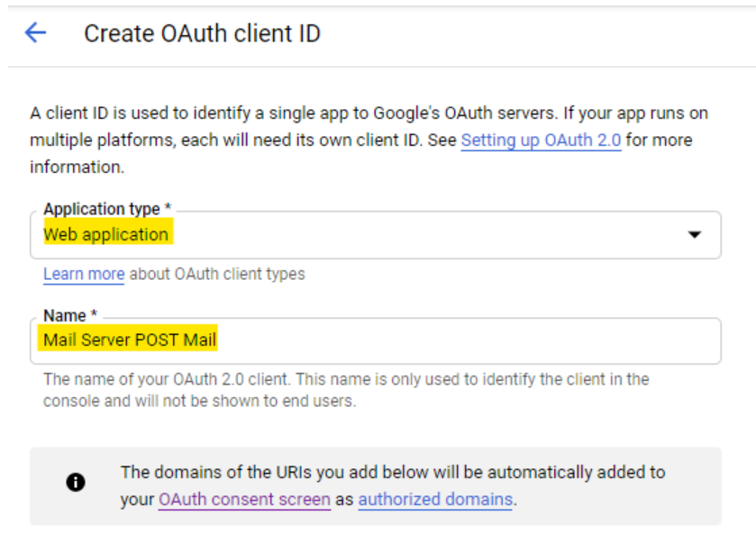Open the Learn more link
The image size is (756, 534).
[84, 274]
